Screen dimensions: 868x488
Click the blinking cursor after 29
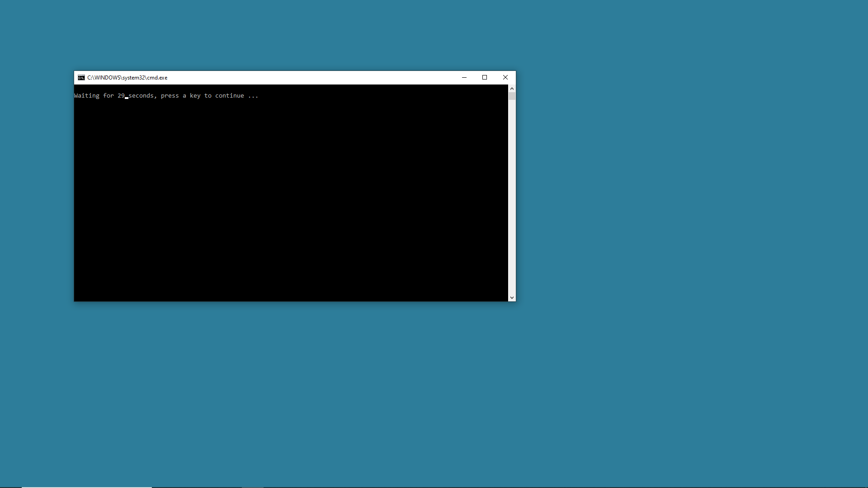127,98
